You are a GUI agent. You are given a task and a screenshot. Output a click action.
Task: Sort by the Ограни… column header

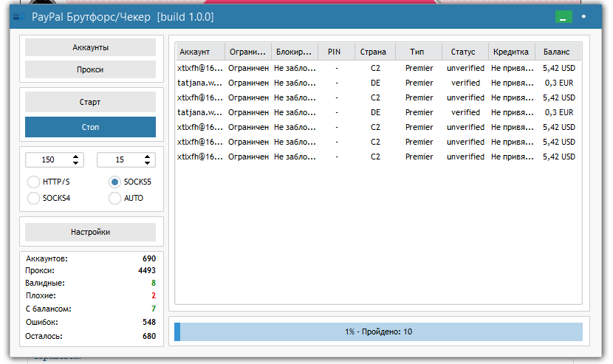pyautogui.click(x=248, y=52)
